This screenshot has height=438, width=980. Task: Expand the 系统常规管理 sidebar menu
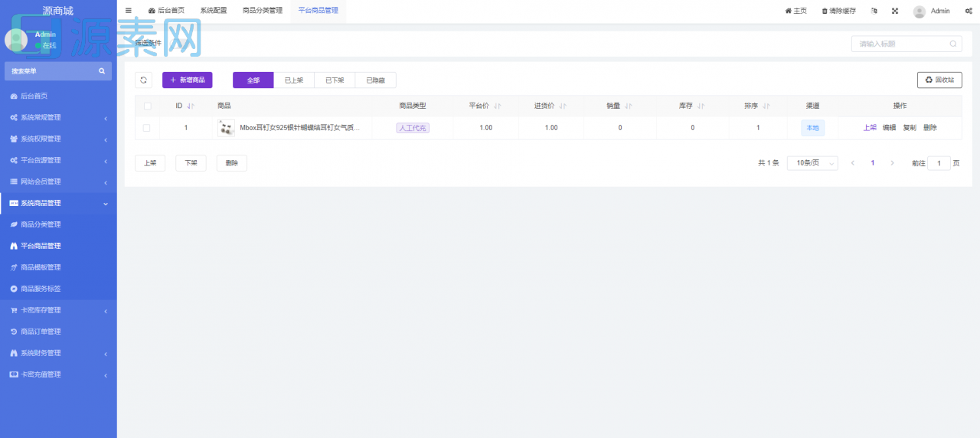click(58, 117)
